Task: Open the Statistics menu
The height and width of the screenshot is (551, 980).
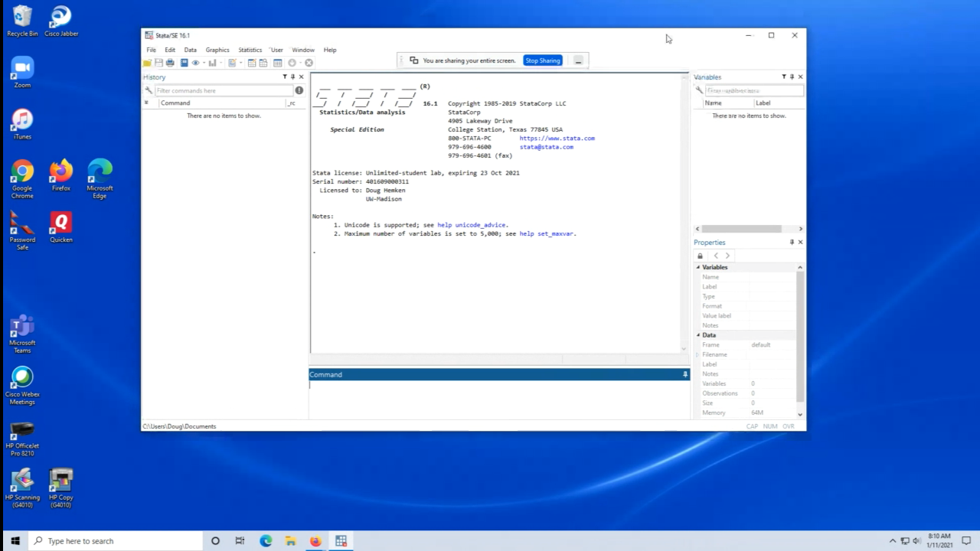Action: pos(250,50)
